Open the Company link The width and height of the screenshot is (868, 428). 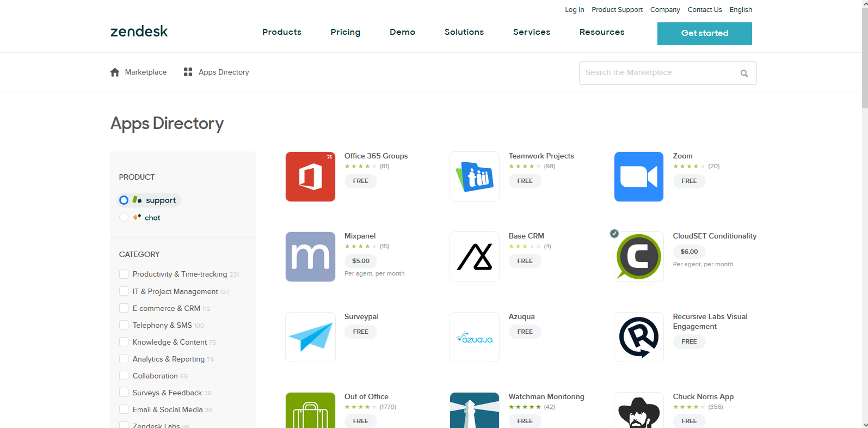[665, 10]
